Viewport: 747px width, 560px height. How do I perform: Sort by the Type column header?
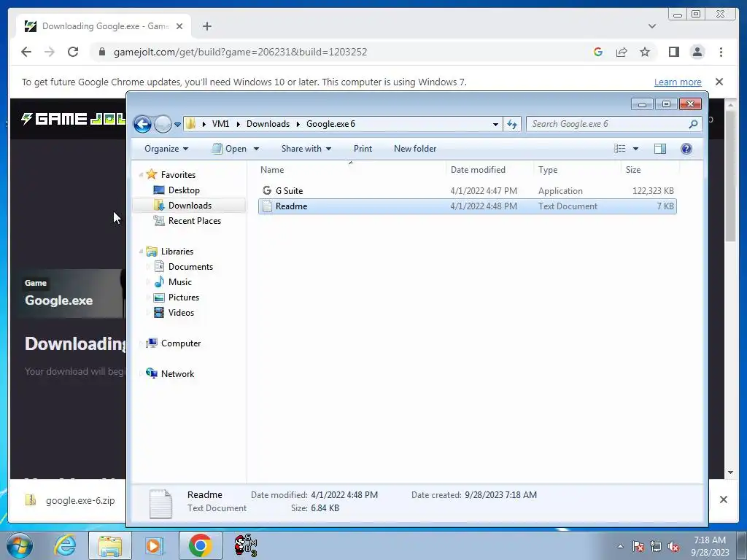[x=548, y=169]
